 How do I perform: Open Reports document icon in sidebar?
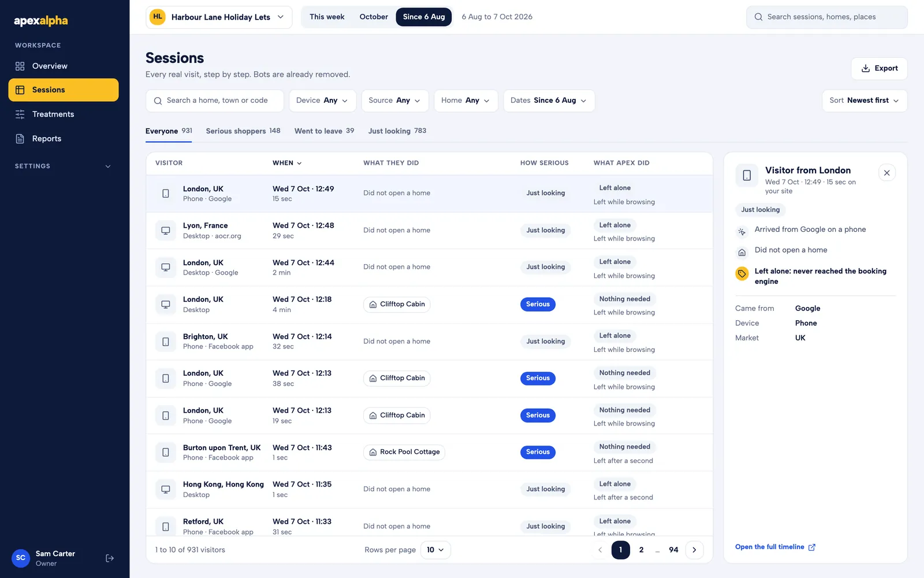click(20, 139)
